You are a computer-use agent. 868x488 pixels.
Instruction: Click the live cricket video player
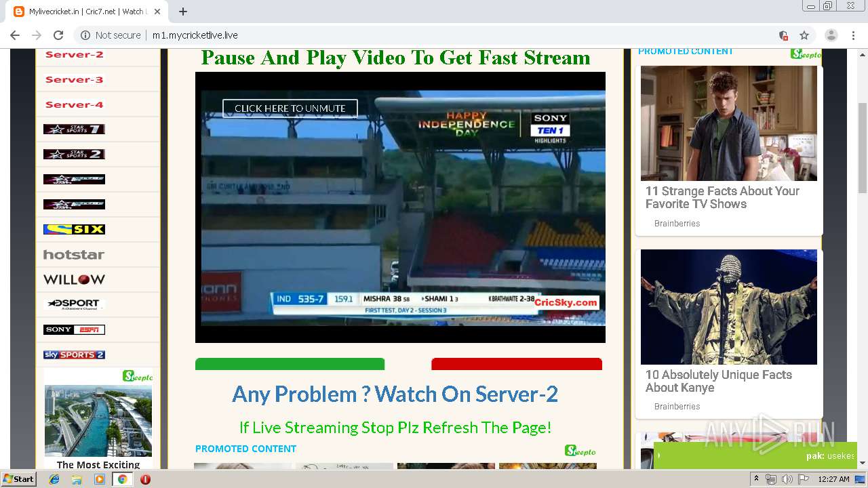[400, 207]
